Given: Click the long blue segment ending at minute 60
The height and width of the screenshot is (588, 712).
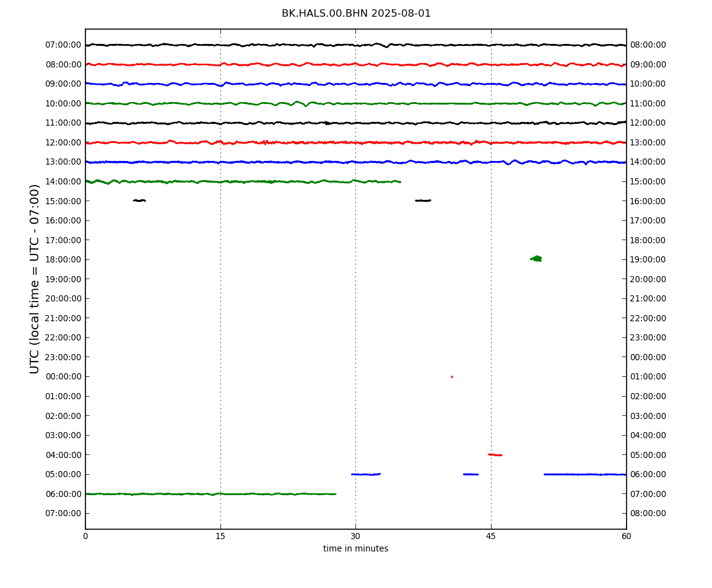Looking at the screenshot, I should (x=585, y=474).
